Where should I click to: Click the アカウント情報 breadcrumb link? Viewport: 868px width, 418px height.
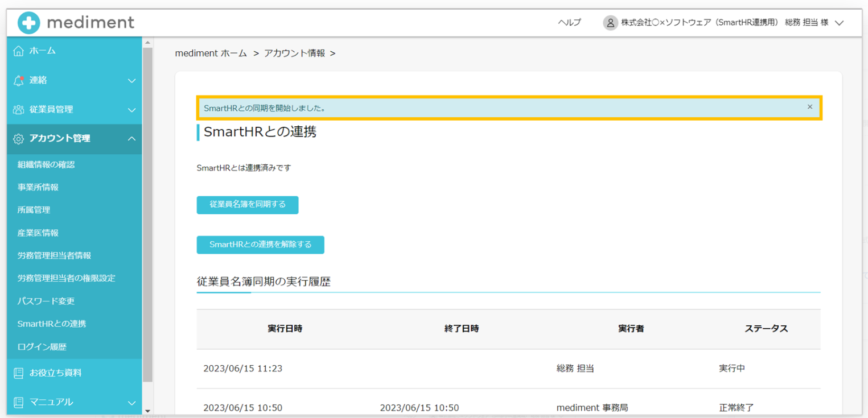(295, 53)
